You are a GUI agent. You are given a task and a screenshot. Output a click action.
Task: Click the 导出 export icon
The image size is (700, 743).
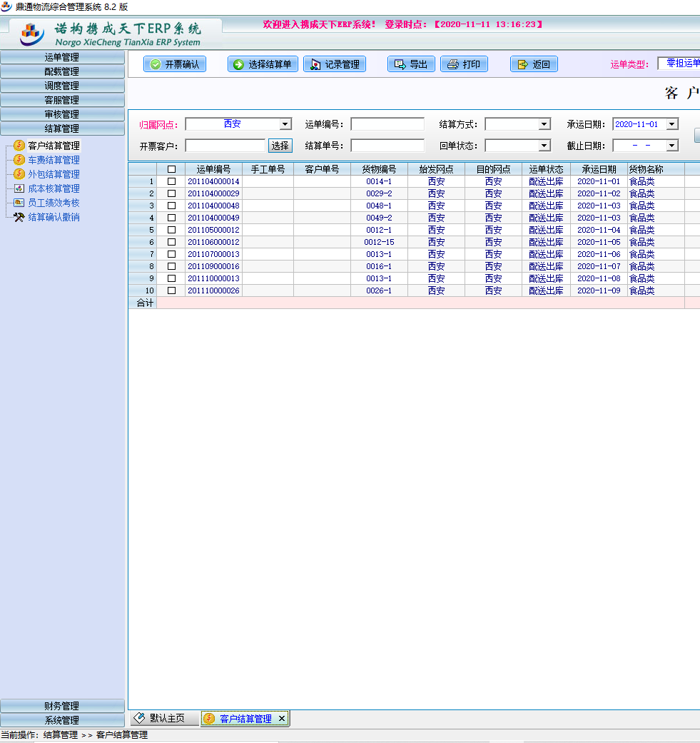[x=400, y=64]
